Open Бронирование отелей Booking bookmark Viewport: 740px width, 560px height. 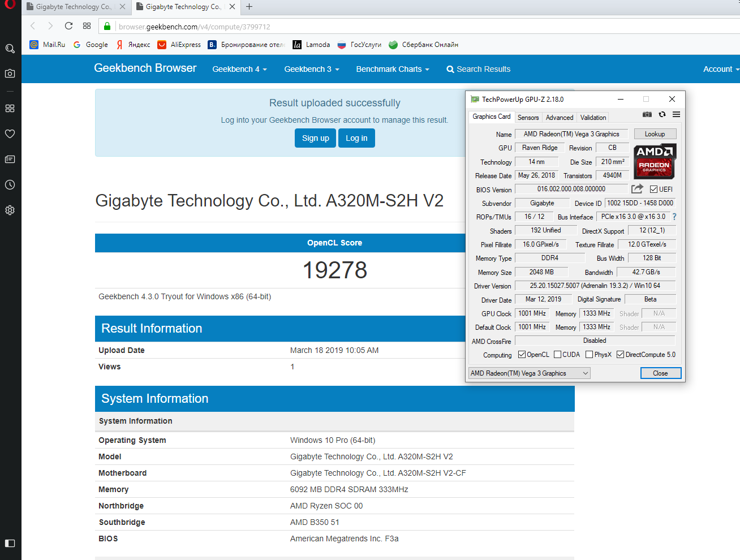246,45
